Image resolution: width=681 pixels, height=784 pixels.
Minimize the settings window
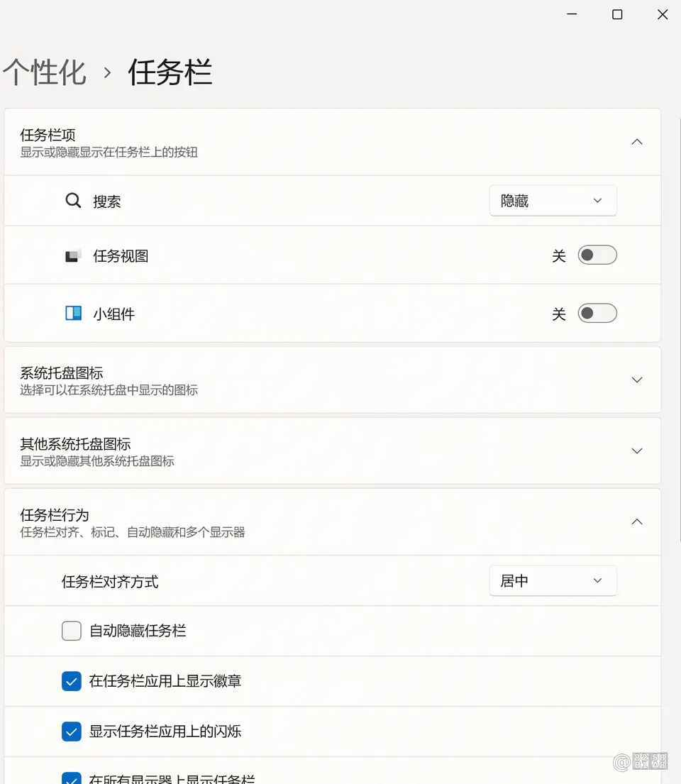pyautogui.click(x=572, y=14)
